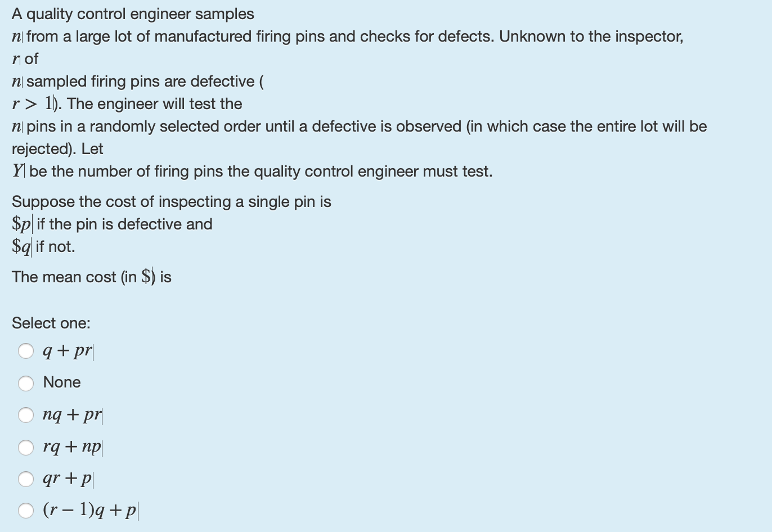
Task: Choose the nq + pr option
Action: point(26,415)
